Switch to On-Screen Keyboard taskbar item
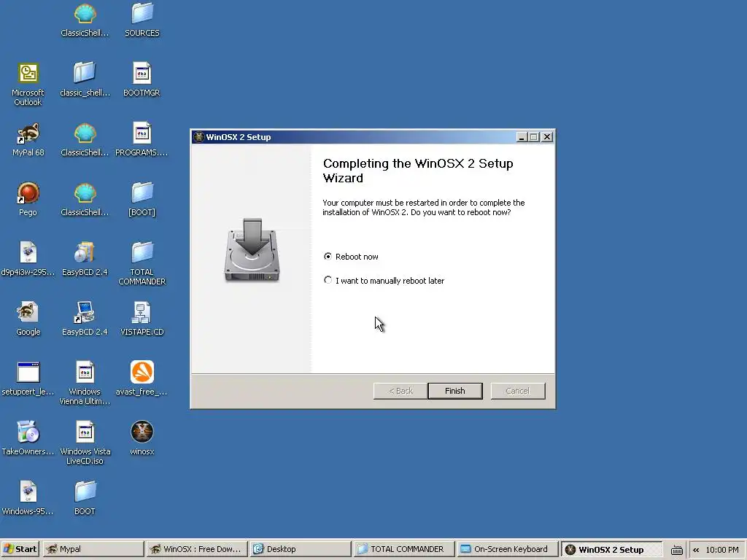The height and width of the screenshot is (560, 747). coord(508,549)
